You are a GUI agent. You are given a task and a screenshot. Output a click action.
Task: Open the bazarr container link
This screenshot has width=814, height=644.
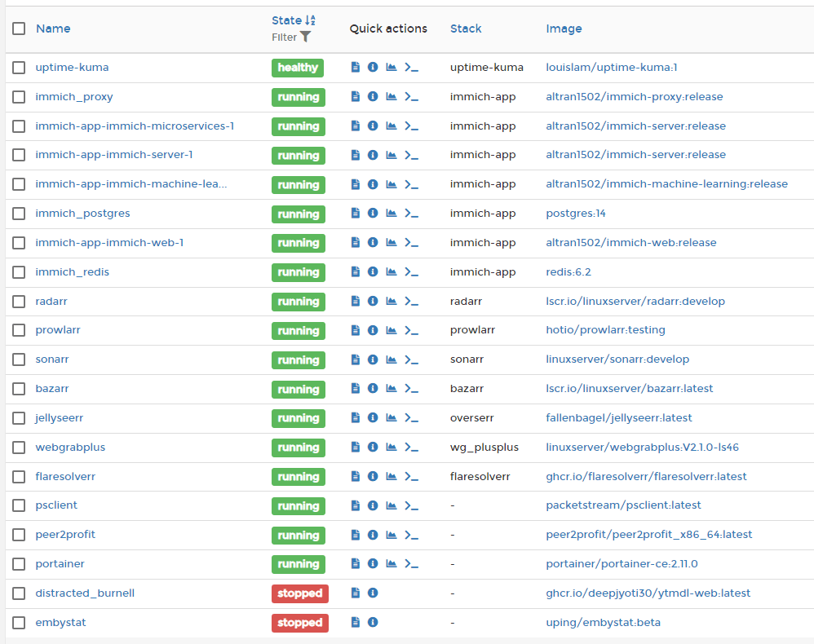(52, 389)
